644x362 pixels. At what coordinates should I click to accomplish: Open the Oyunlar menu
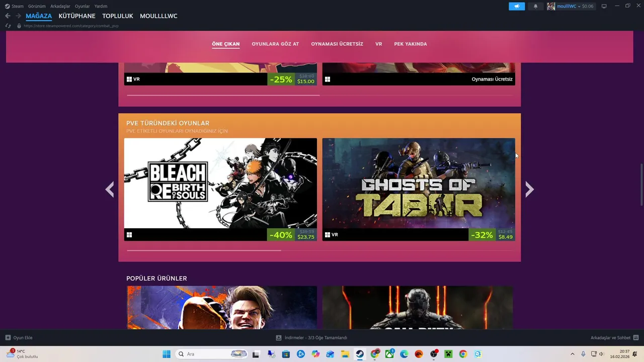(x=83, y=6)
